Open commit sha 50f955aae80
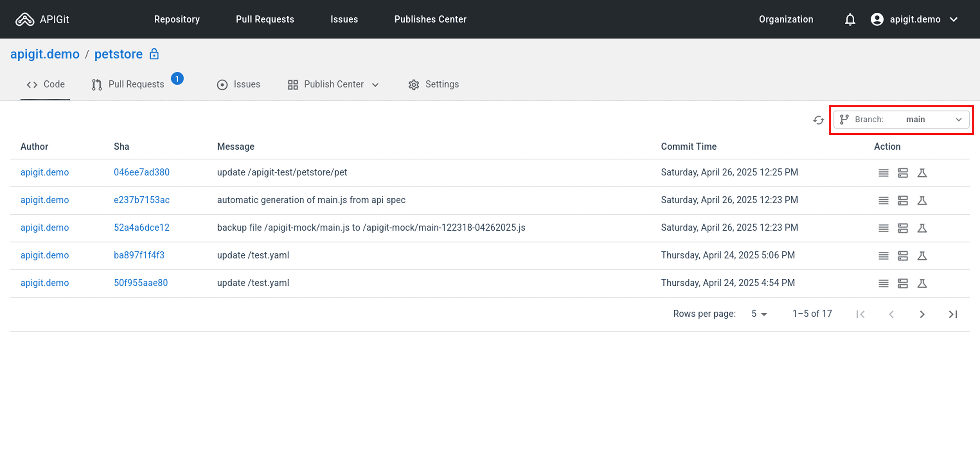Image resolution: width=980 pixels, height=475 pixels. [141, 283]
